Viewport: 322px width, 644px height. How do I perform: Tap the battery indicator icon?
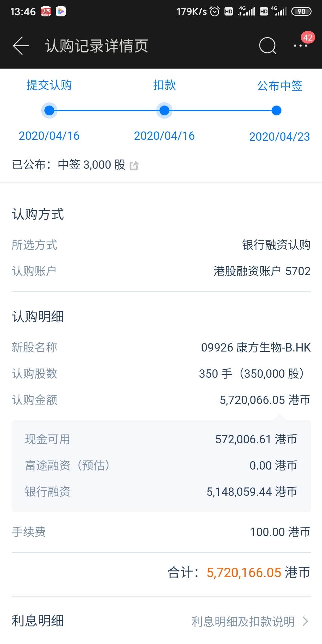[301, 12]
